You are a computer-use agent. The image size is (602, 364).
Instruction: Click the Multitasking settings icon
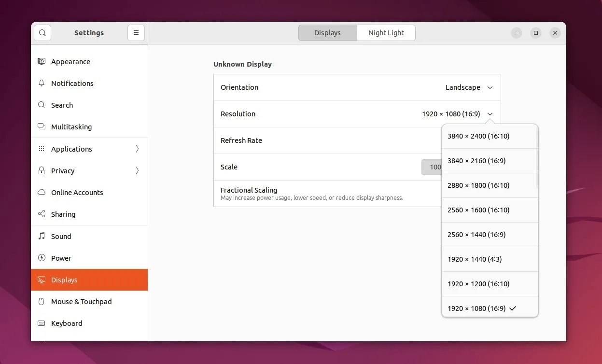(42, 126)
